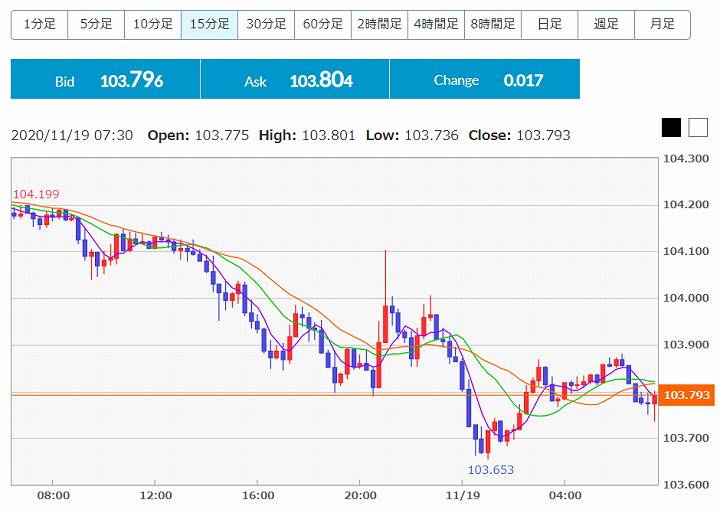Screen dimensions: 720x513
Task: Show the 週足 weekly chart
Action: point(606,24)
